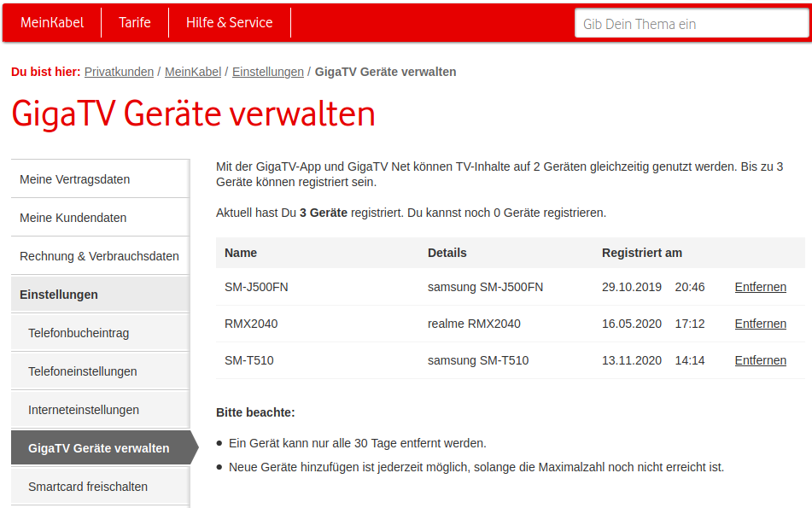Screen dimensions: 812x508
Task: Click the bold '3 Geräte' text
Action: pos(323,213)
